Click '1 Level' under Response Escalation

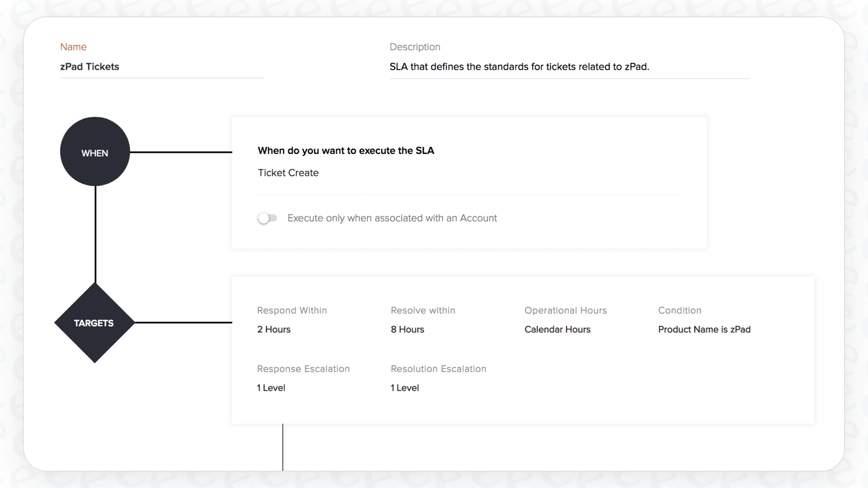point(271,387)
